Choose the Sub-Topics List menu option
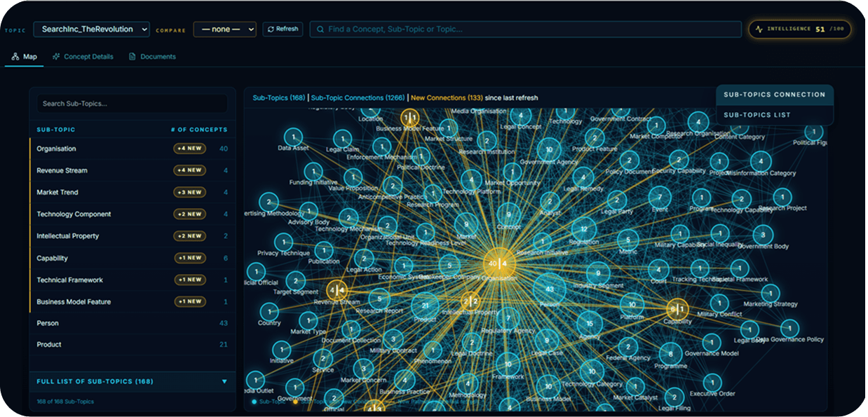Image resolution: width=868 pixels, height=417 pixels. click(x=775, y=115)
